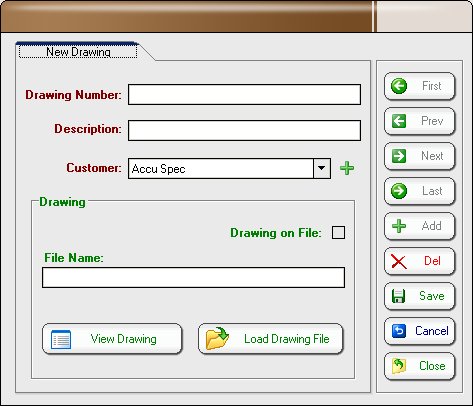Click the floppy disk Save icon
Screen dimensions: 473x406
[x=398, y=296]
